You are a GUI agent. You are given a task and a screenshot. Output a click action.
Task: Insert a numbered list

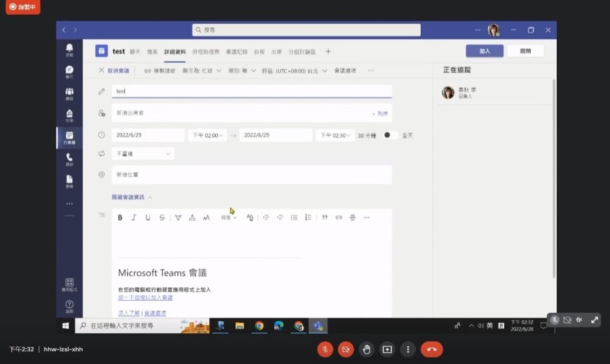click(x=308, y=217)
